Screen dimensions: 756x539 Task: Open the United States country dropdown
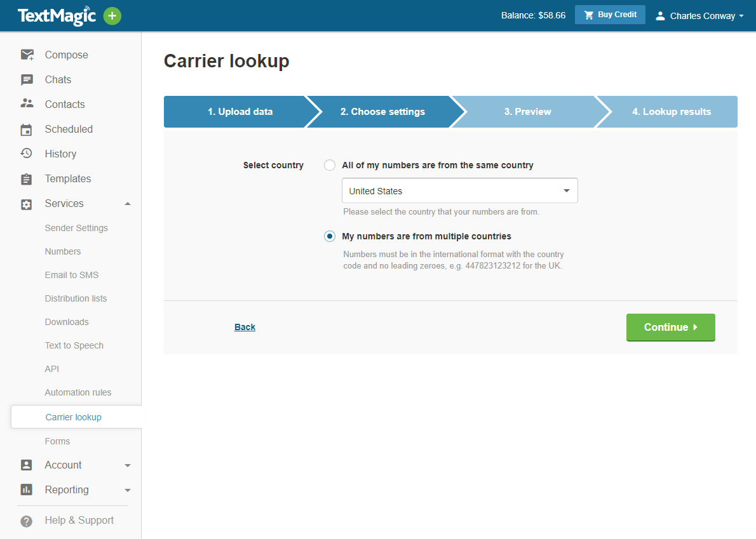[459, 190]
